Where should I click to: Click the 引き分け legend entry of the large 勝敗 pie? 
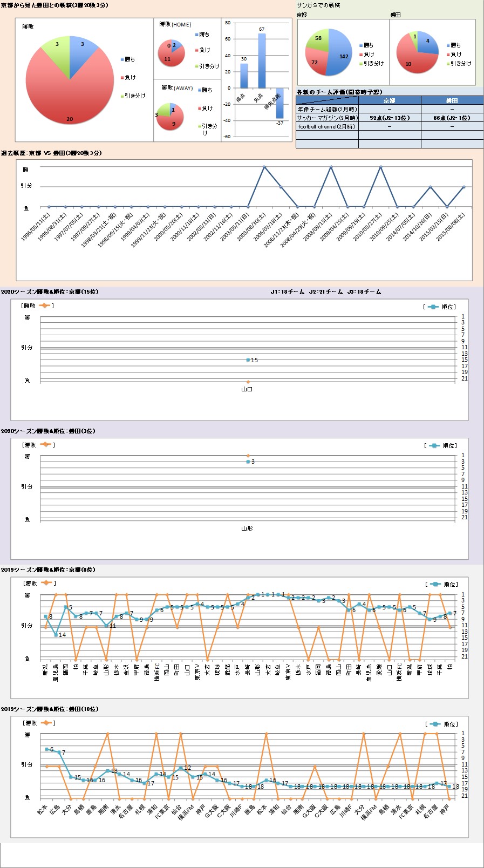133,96
